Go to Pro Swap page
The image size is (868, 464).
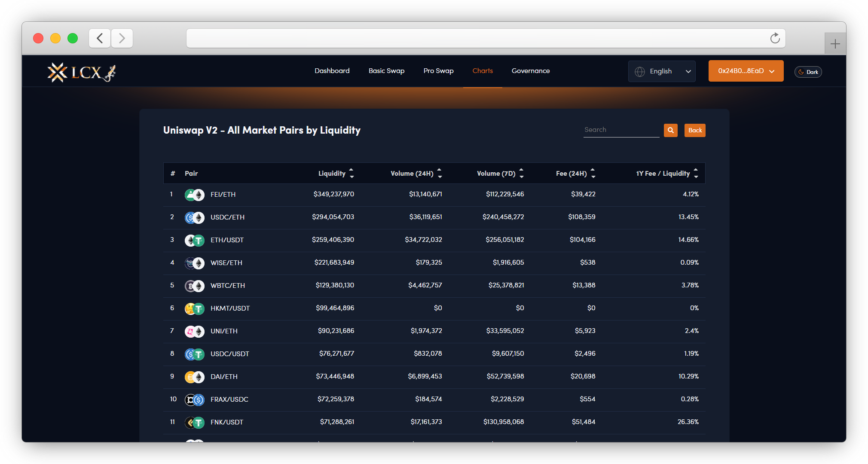pos(438,71)
